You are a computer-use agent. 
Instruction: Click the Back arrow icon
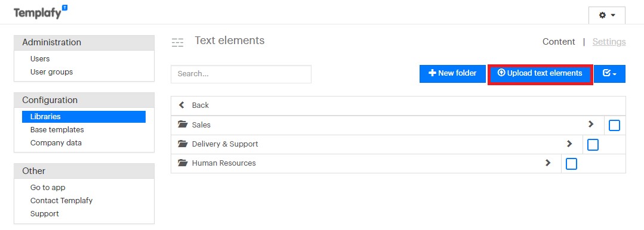tap(181, 105)
